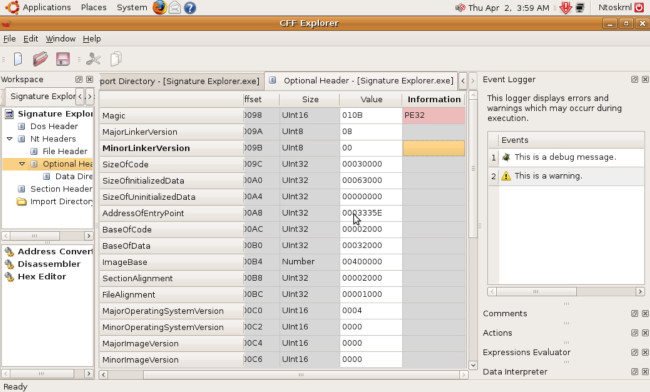650x392 pixels.
Task: Float the Actions panel
Action: (x=634, y=332)
